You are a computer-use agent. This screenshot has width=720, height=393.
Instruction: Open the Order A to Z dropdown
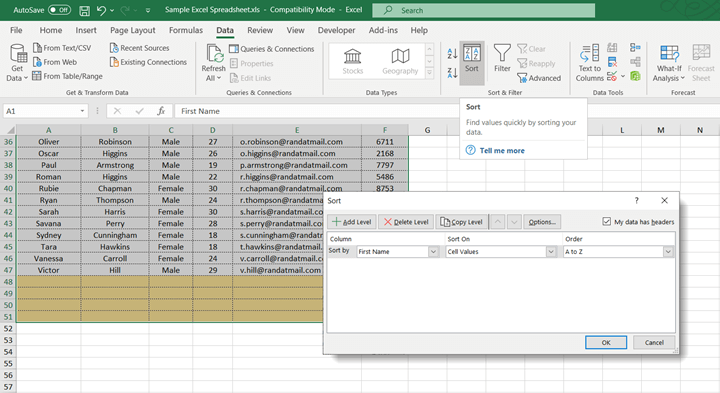click(x=668, y=252)
